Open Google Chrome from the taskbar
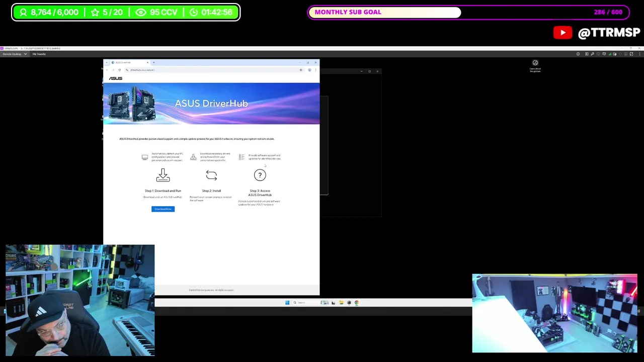This screenshot has width=644, height=362. (x=357, y=302)
